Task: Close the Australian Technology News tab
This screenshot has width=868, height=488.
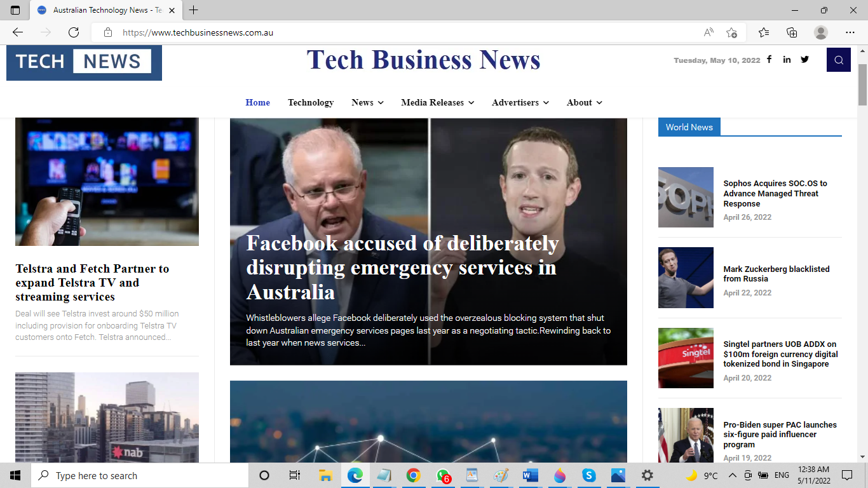Action: coord(172,10)
